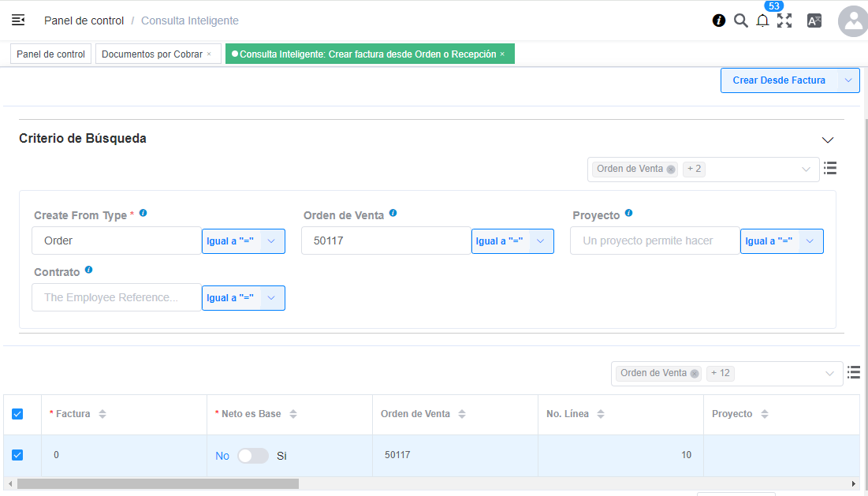This screenshot has height=496, width=868.
Task: Toggle the Neto es Base switch
Action: [253, 456]
